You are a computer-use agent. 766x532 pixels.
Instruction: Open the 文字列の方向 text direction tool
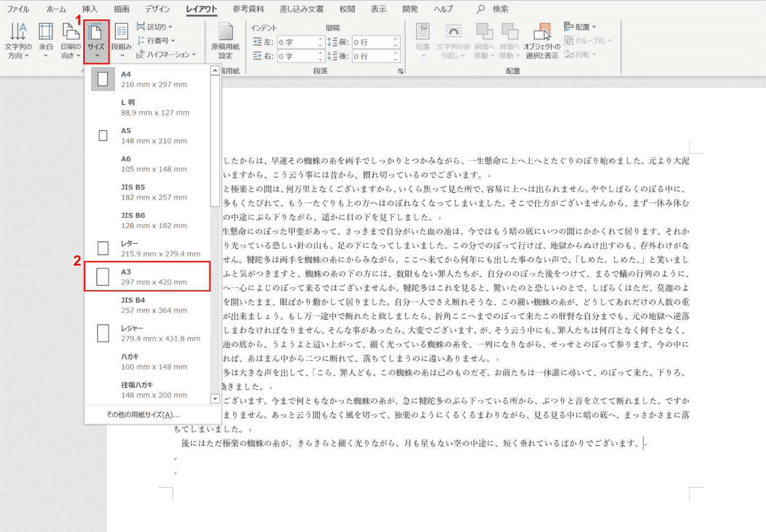click(18, 41)
